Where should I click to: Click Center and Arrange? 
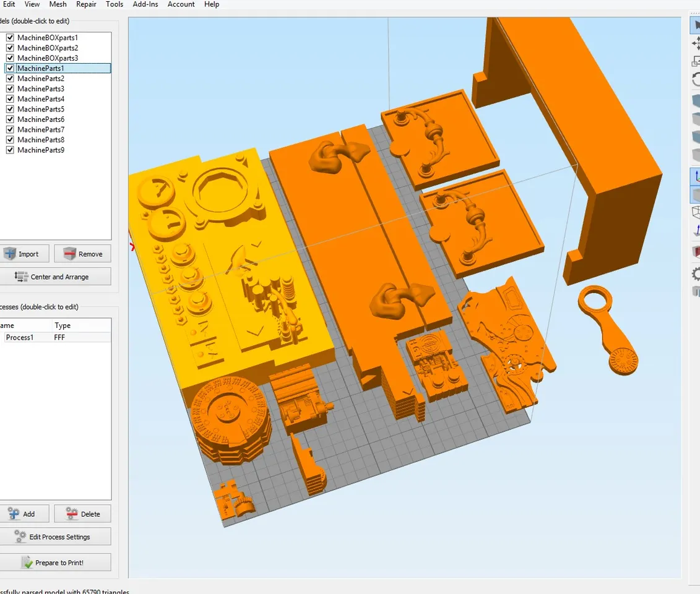(55, 277)
